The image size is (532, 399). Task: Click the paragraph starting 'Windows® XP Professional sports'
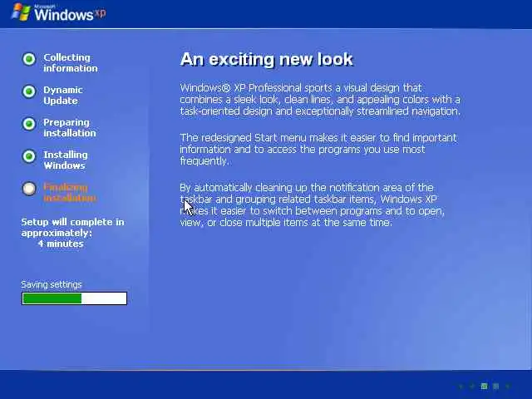320,100
